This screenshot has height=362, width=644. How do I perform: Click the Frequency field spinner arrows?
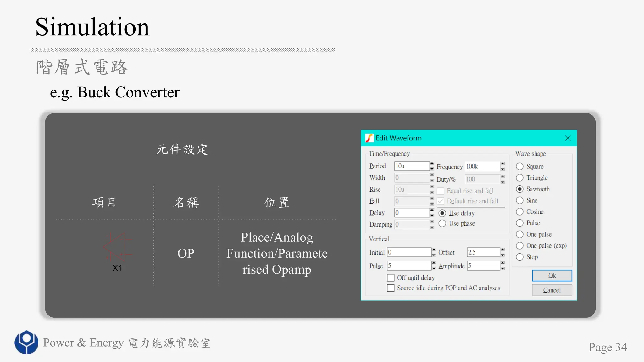tap(502, 167)
